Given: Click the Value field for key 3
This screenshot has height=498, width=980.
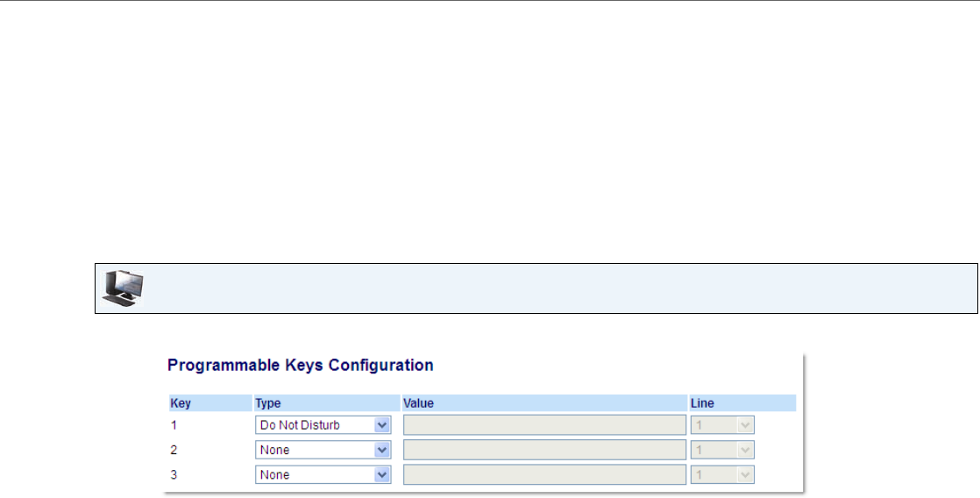Looking at the screenshot, I should coord(544,475).
